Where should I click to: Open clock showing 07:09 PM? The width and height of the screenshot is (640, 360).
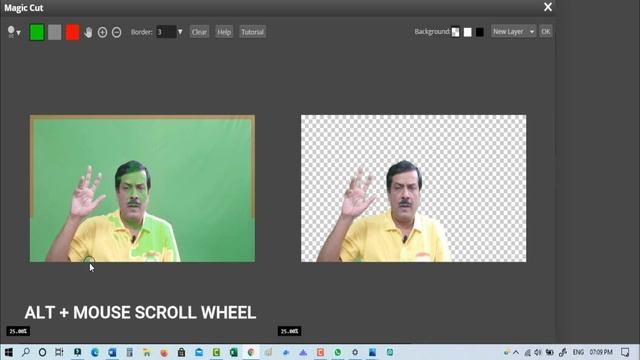(x=601, y=352)
